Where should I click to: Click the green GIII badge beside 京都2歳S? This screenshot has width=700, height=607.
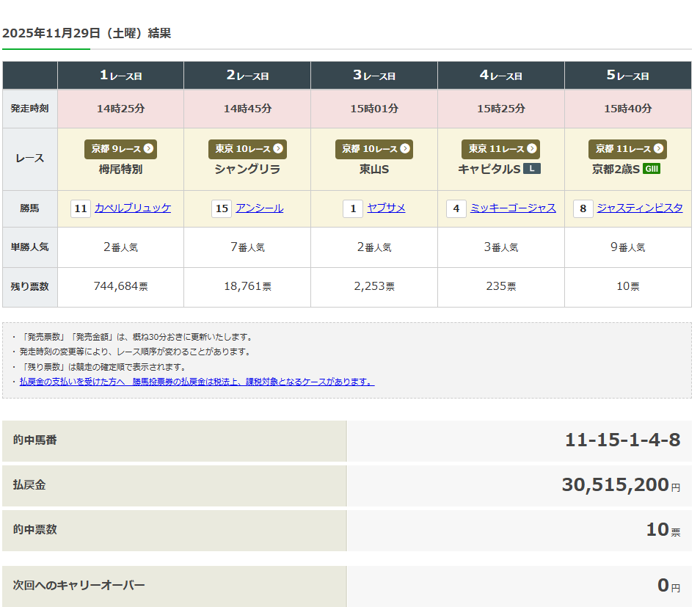point(651,169)
